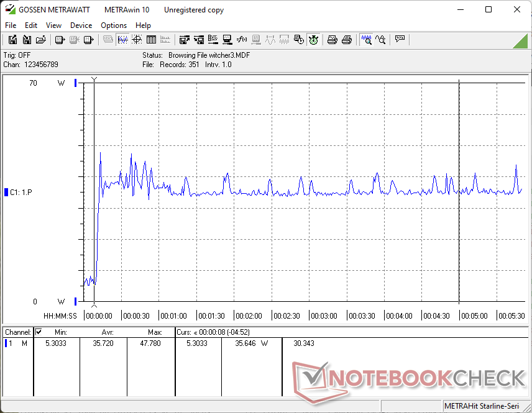Click the greyed dense waveform icon
This screenshot has width=532, height=413.
point(284,40)
